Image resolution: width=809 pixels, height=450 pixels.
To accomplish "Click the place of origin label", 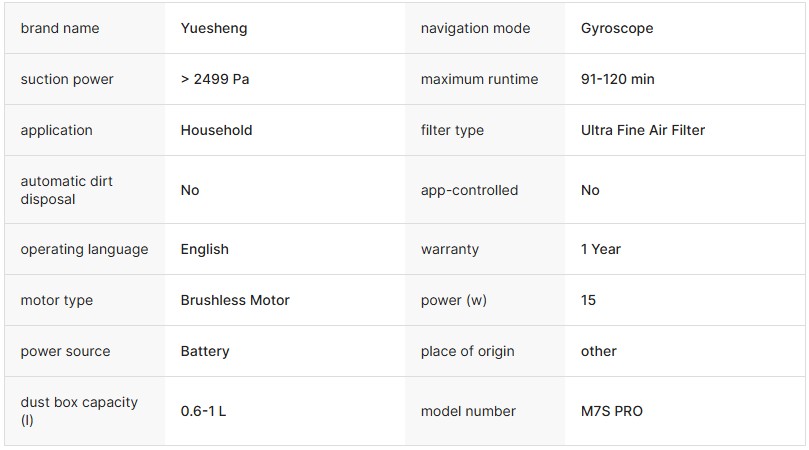I will click(x=467, y=351).
